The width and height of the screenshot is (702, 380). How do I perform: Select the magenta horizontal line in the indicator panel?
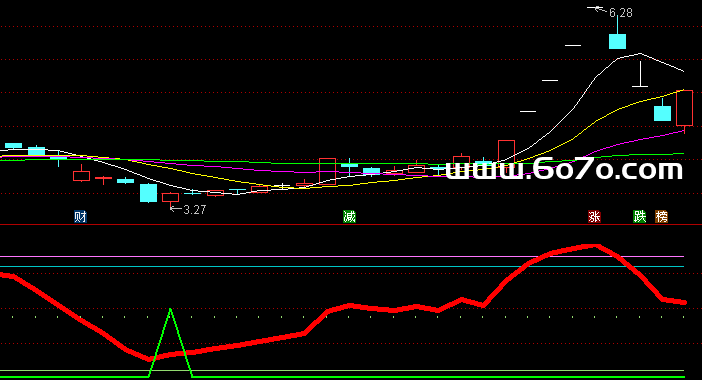tap(342, 256)
